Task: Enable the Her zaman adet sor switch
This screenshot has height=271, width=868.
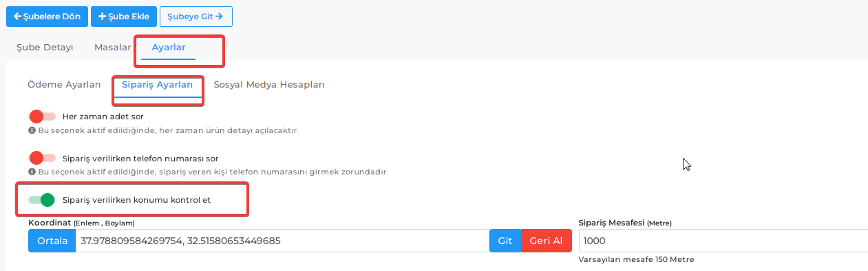Action: click(x=41, y=117)
